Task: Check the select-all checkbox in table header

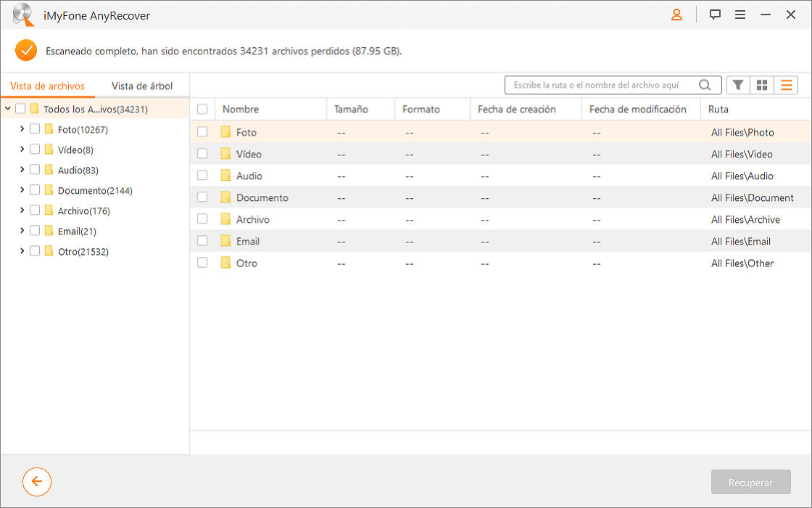Action: point(202,109)
